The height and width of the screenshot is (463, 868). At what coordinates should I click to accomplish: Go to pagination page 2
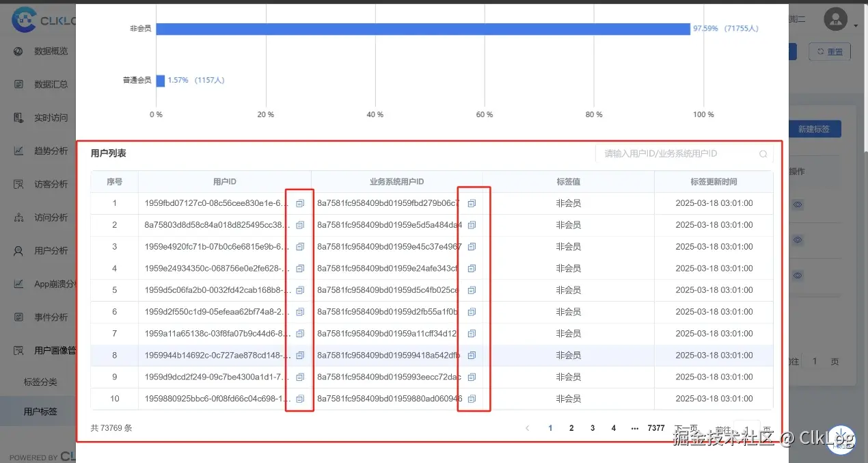[x=571, y=428]
